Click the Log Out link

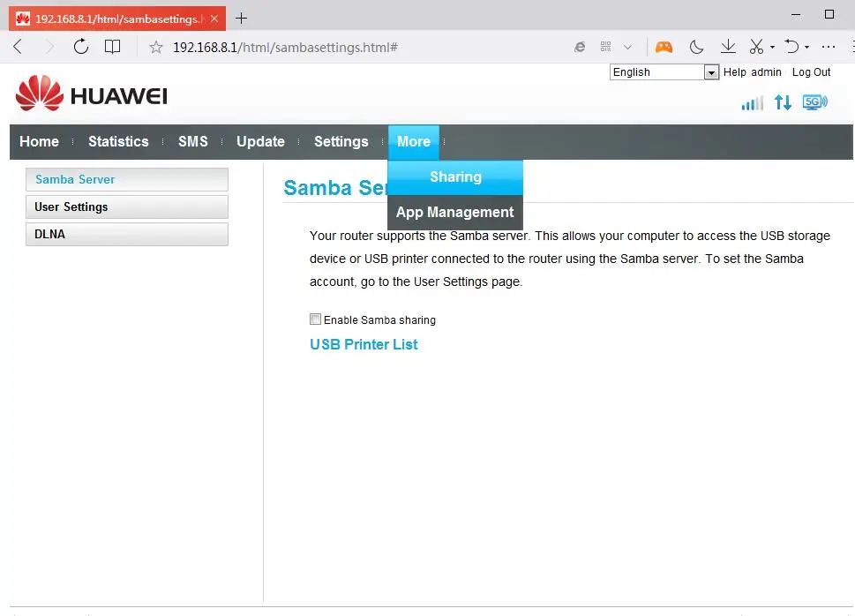pyautogui.click(x=811, y=72)
